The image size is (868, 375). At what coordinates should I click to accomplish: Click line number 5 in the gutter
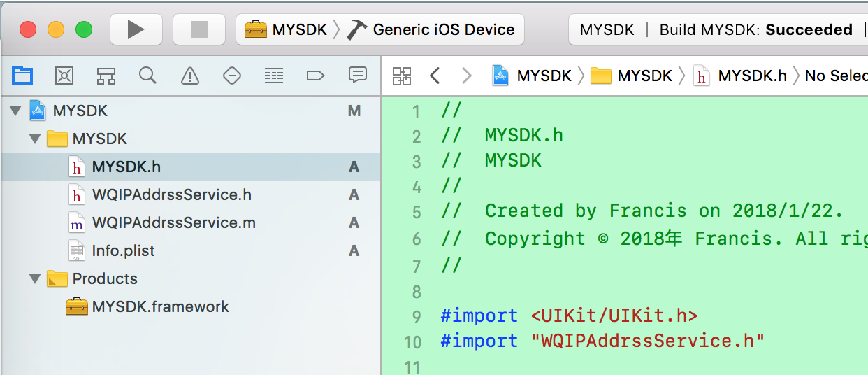417,212
